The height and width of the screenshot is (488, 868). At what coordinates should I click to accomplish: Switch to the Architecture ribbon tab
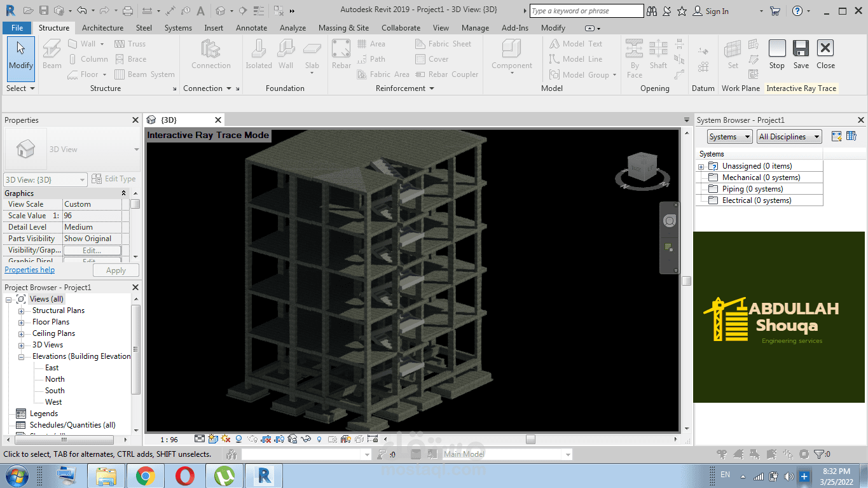(102, 28)
